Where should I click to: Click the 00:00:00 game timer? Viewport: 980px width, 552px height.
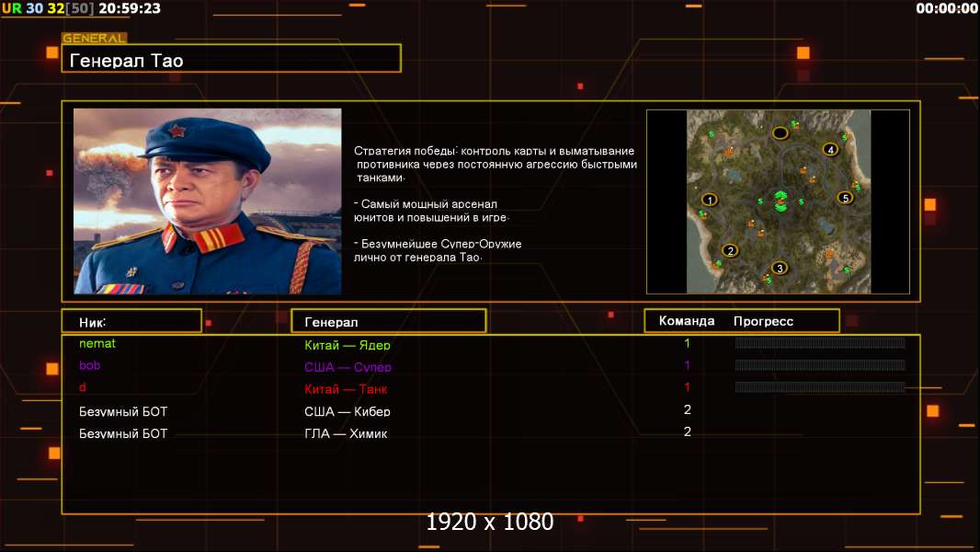[x=946, y=8]
